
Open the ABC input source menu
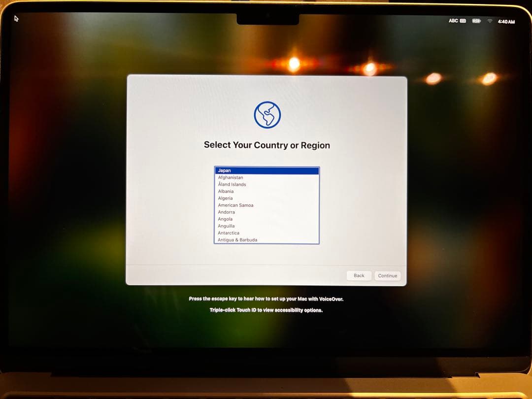(x=453, y=21)
